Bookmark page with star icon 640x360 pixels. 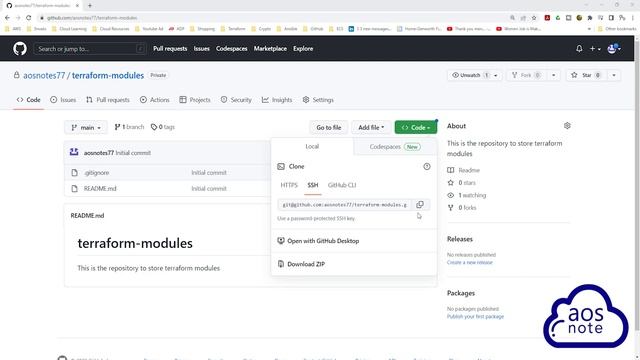(x=534, y=18)
